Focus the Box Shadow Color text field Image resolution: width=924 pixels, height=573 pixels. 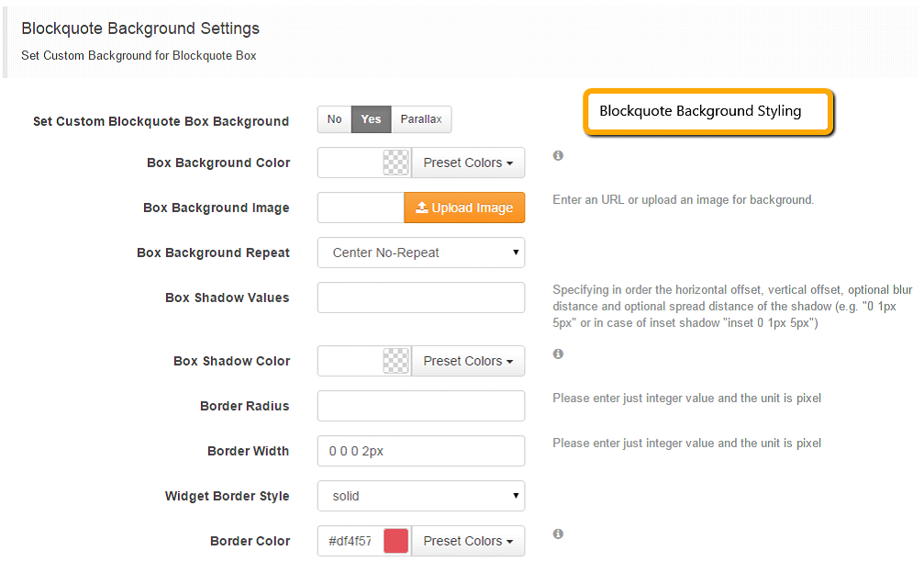351,361
